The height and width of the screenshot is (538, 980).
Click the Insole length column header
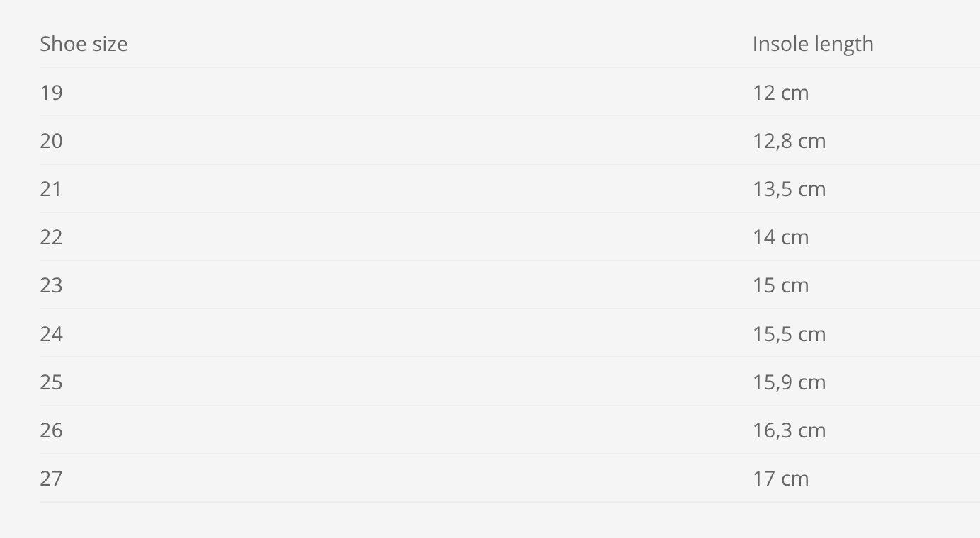(x=813, y=44)
